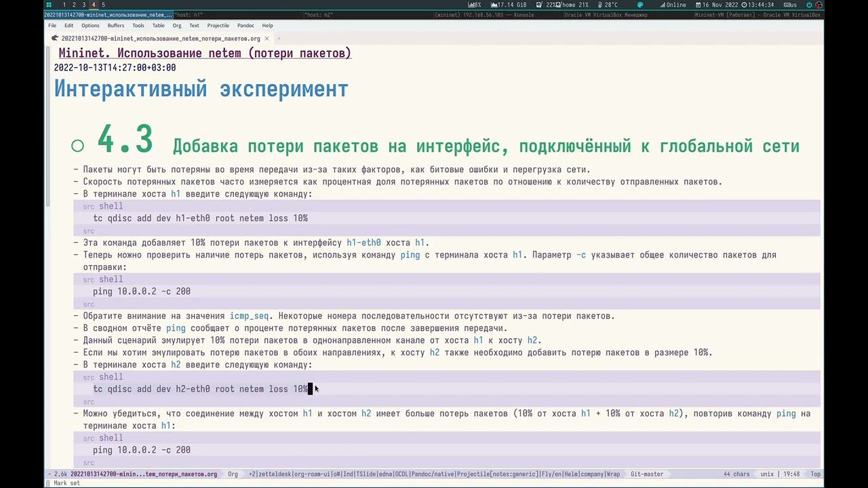Click the inline code '-c' parameter
This screenshot has height=488, width=868.
point(581,255)
